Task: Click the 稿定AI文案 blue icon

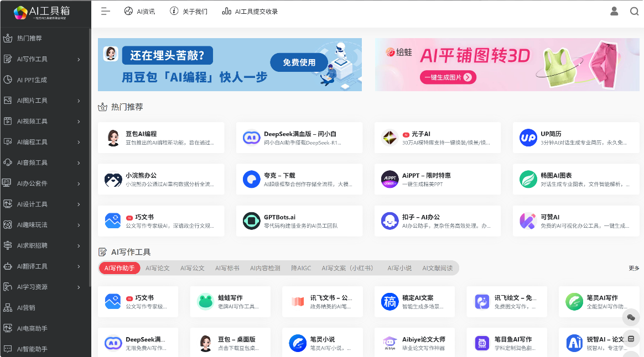Action: coord(389,302)
